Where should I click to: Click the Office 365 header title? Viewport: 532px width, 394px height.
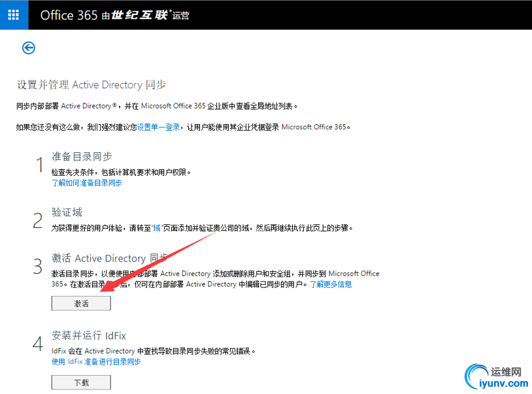pyautogui.click(x=69, y=15)
